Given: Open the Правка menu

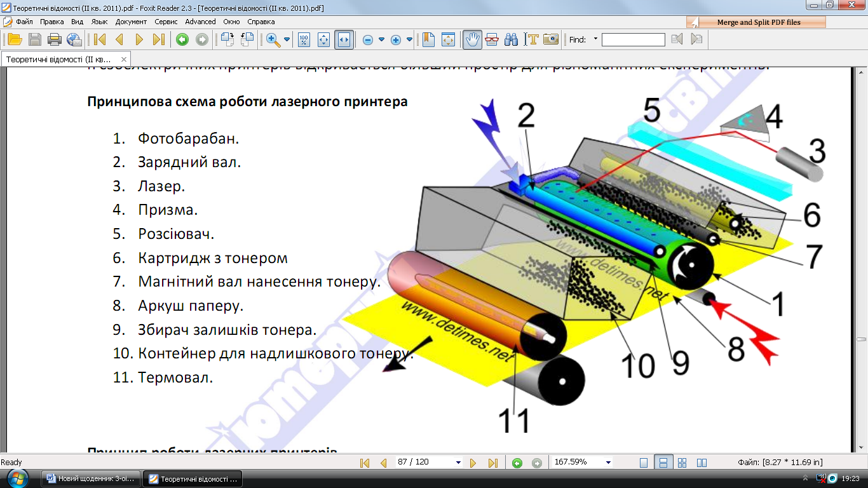Looking at the screenshot, I should (52, 22).
